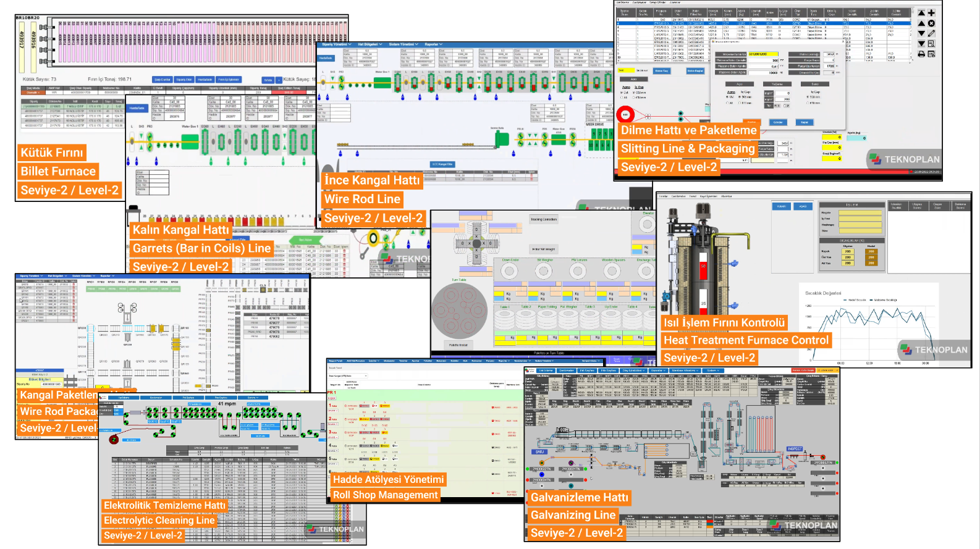Expand Sipariş Yönetimi dropdown in Wire Rod window
Image resolution: width=980 pixels, height=549 pixels.
[336, 44]
